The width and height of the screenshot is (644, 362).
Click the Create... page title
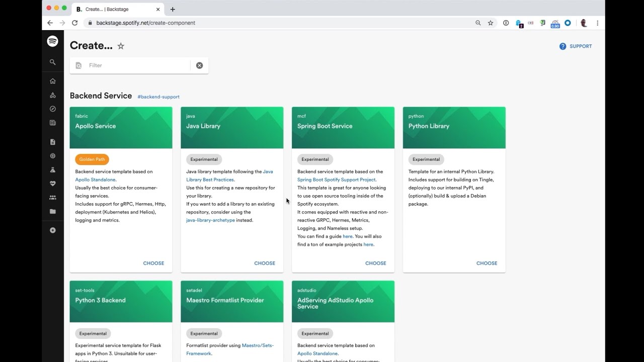91,45
